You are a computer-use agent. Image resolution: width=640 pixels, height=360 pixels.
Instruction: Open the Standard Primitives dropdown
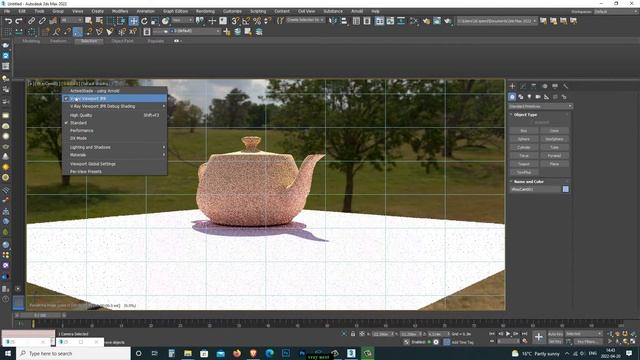[x=540, y=106]
